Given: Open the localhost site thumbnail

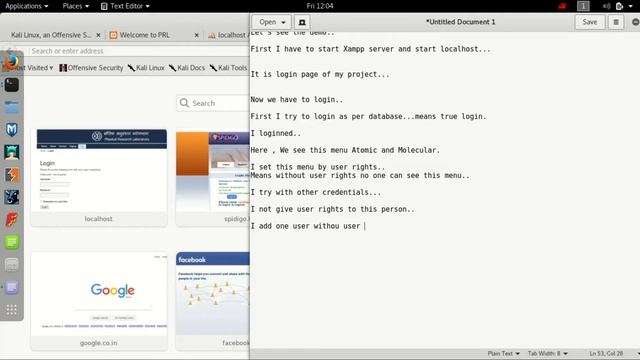Looking at the screenshot, I should (x=99, y=177).
